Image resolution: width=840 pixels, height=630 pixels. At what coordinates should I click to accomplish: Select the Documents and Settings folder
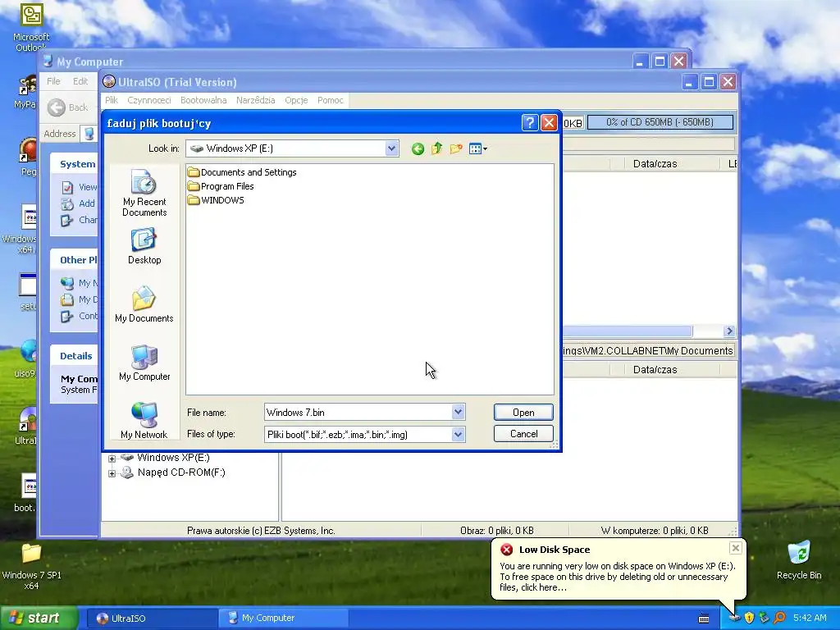click(x=242, y=172)
